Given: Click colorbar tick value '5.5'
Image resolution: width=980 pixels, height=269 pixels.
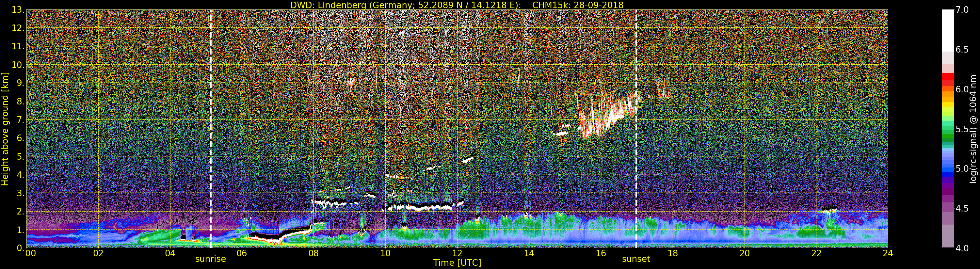Looking at the screenshot, I should coord(962,129).
